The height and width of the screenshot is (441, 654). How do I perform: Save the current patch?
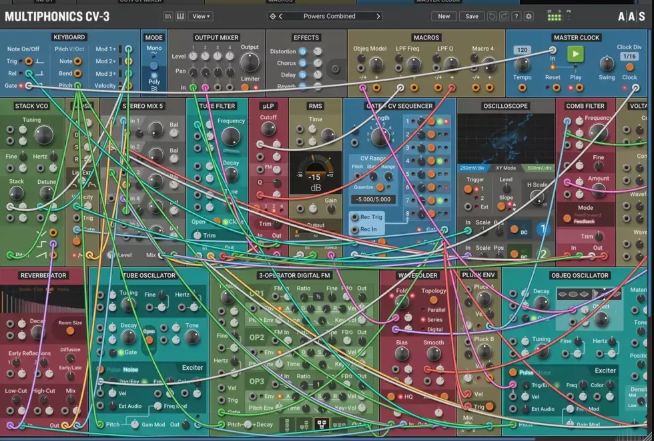click(472, 16)
